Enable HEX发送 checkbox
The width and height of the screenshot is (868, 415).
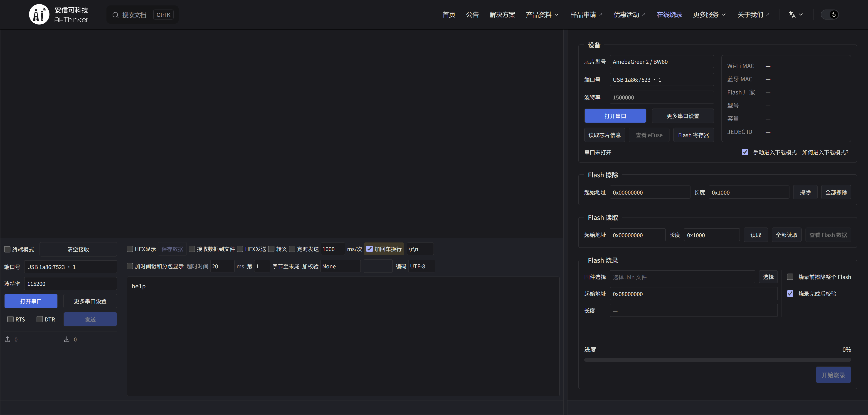point(240,249)
